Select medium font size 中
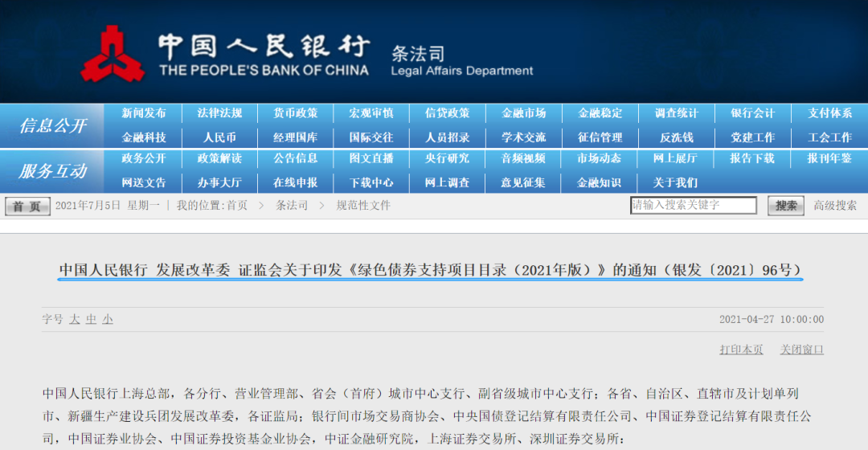 click(91, 319)
